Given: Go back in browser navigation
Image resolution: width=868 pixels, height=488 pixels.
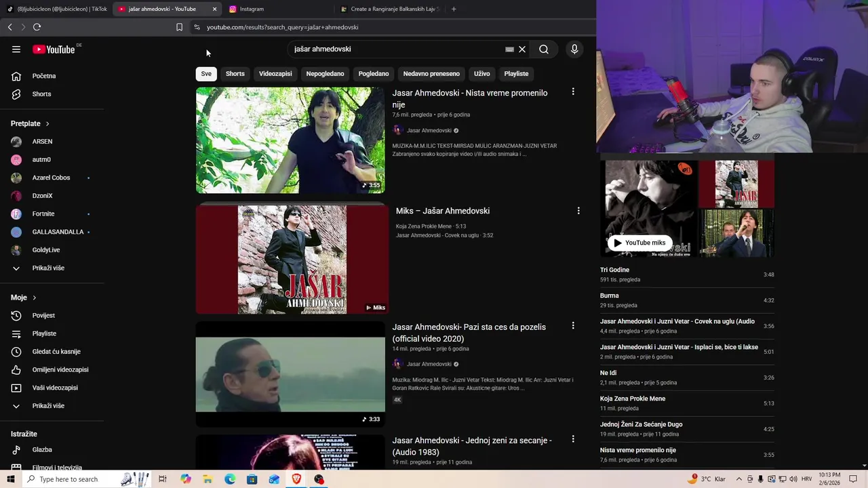Looking at the screenshot, I should coord(9,27).
